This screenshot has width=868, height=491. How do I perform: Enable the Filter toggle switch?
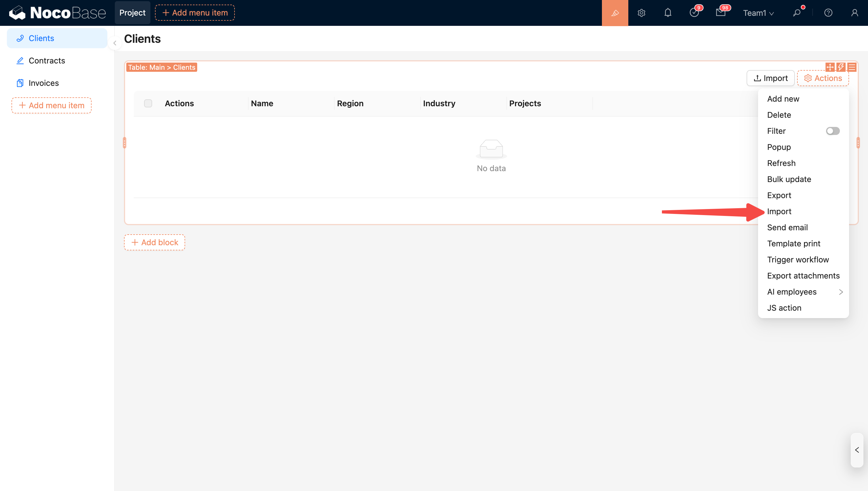tap(832, 131)
